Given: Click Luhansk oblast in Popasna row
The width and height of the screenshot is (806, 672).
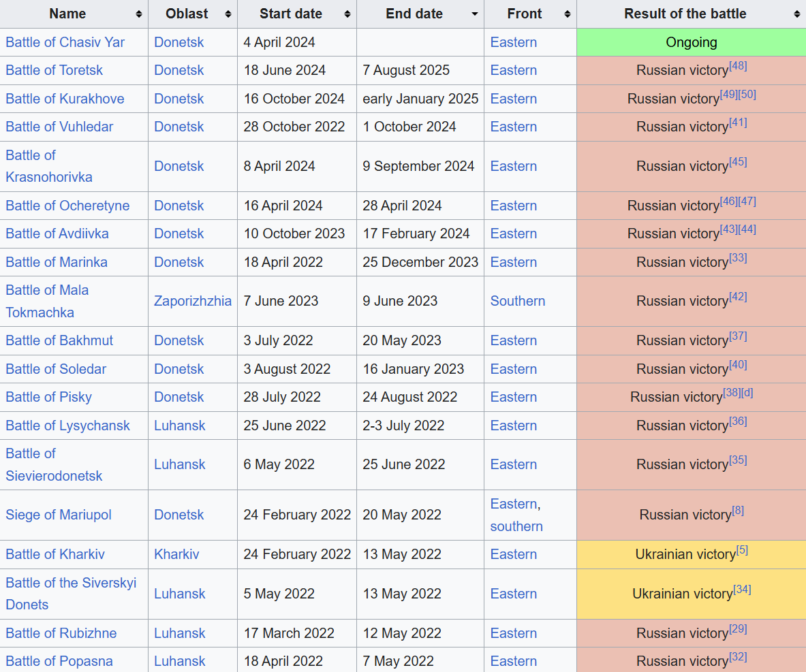Looking at the screenshot, I should (179, 660).
